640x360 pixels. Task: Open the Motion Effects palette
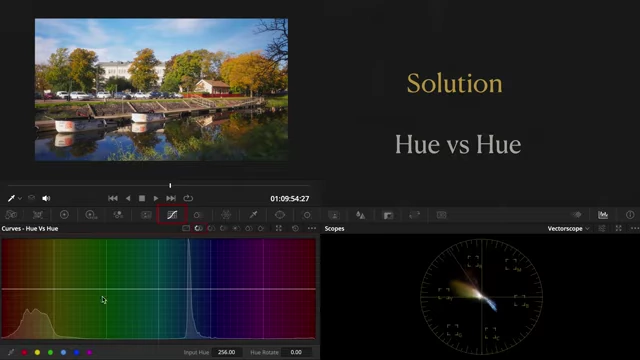[146, 215]
